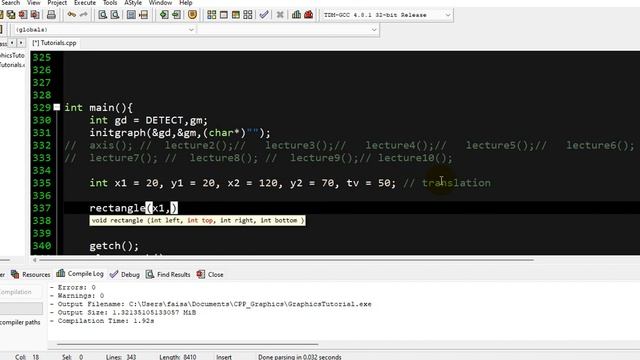
Task: Click the 'Done parsing' status bar message
Action: tap(300, 357)
